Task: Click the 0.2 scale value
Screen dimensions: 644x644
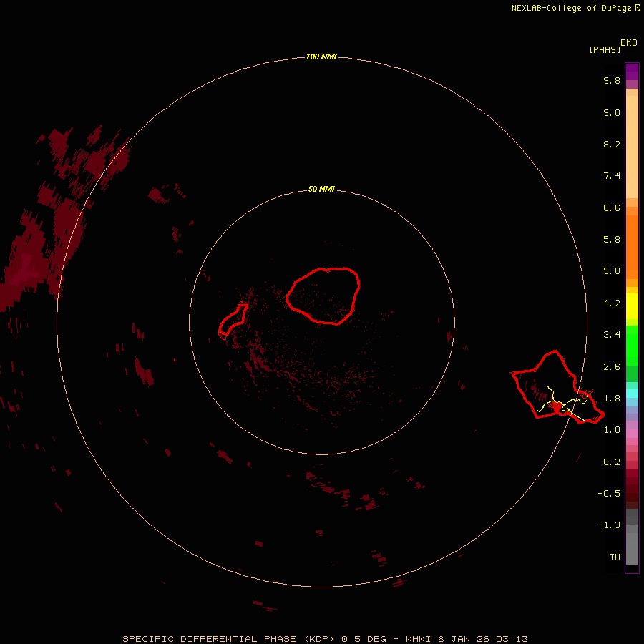Action: point(612,462)
